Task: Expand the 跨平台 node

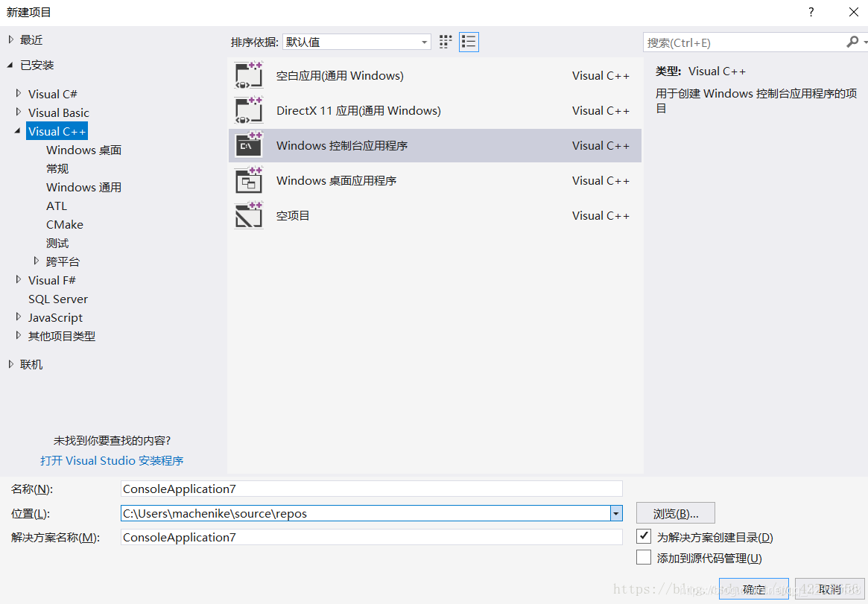Action: coord(37,261)
